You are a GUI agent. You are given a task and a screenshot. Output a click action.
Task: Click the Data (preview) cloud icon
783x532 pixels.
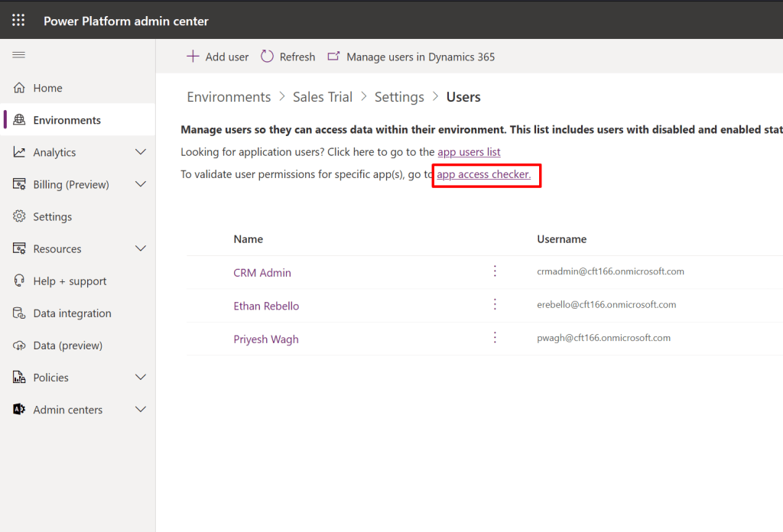[x=19, y=345]
